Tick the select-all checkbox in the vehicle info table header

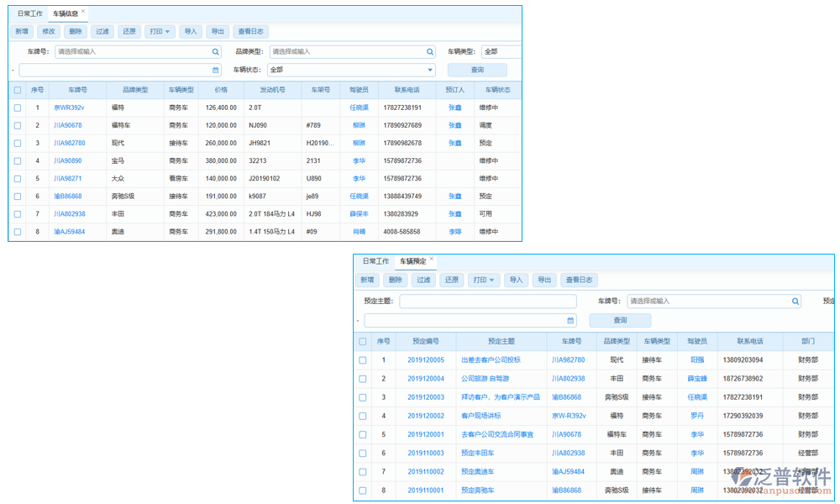click(18, 90)
